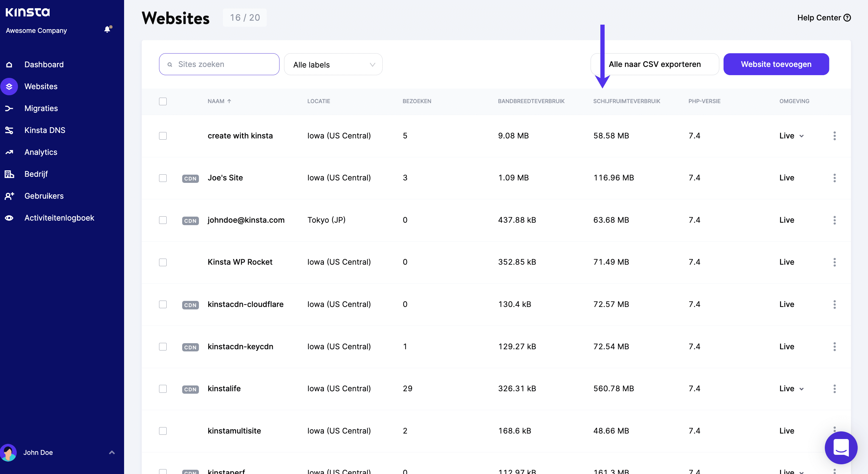
Task: Click the Migraties icon in sidebar
Action: tap(9, 108)
